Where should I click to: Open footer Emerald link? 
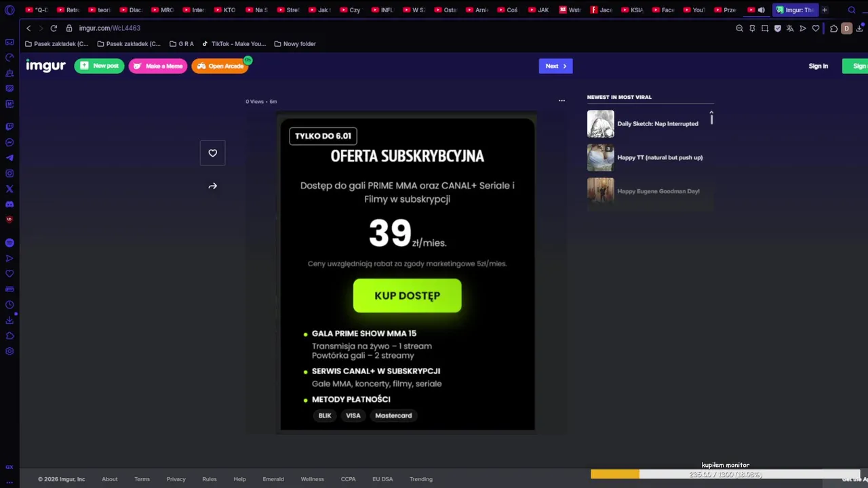[x=273, y=479]
